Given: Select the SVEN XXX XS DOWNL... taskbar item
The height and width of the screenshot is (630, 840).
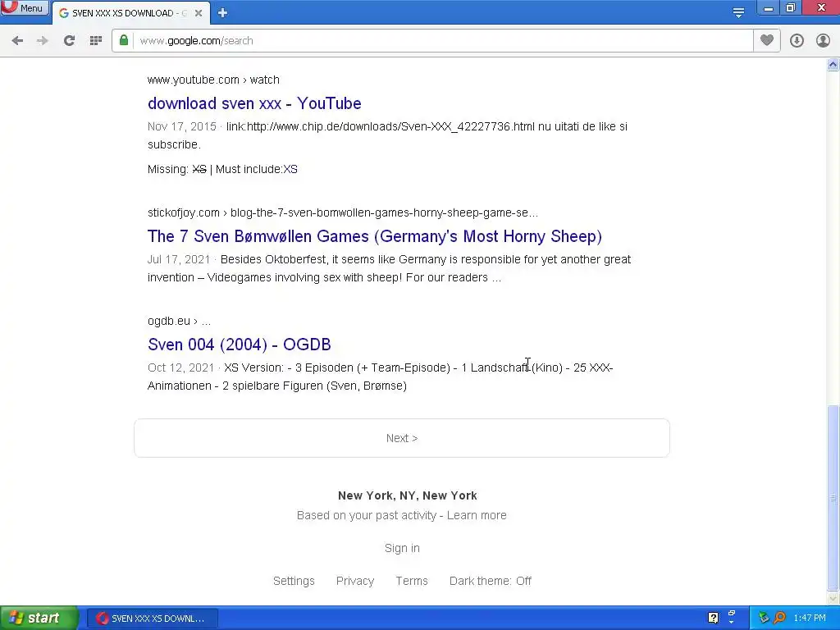Looking at the screenshot, I should pyautogui.click(x=152, y=619).
